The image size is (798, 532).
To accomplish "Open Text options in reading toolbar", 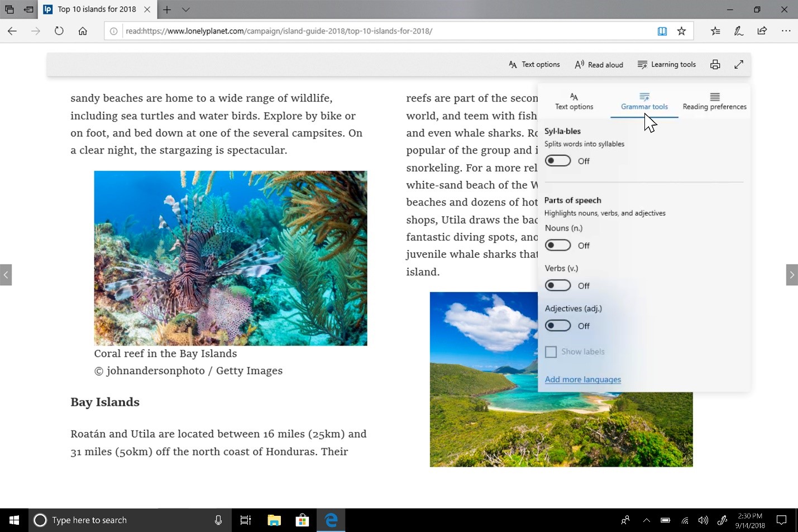I will tap(534, 65).
